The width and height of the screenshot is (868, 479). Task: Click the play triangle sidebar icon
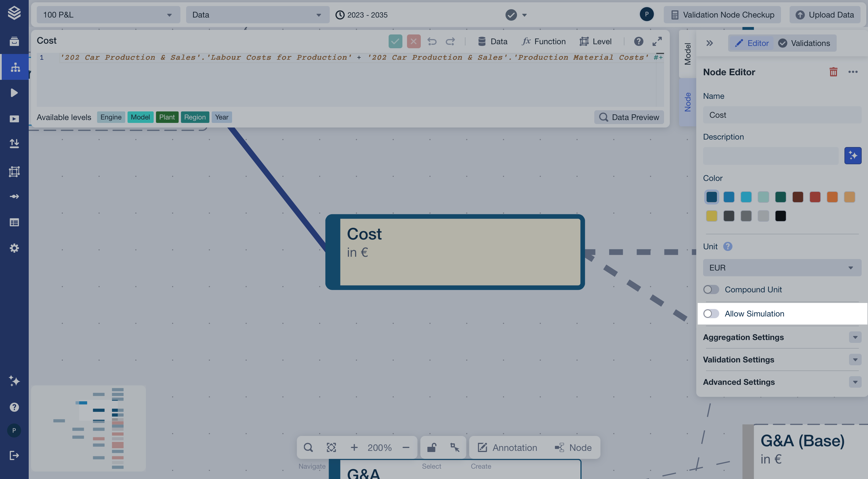[14, 93]
